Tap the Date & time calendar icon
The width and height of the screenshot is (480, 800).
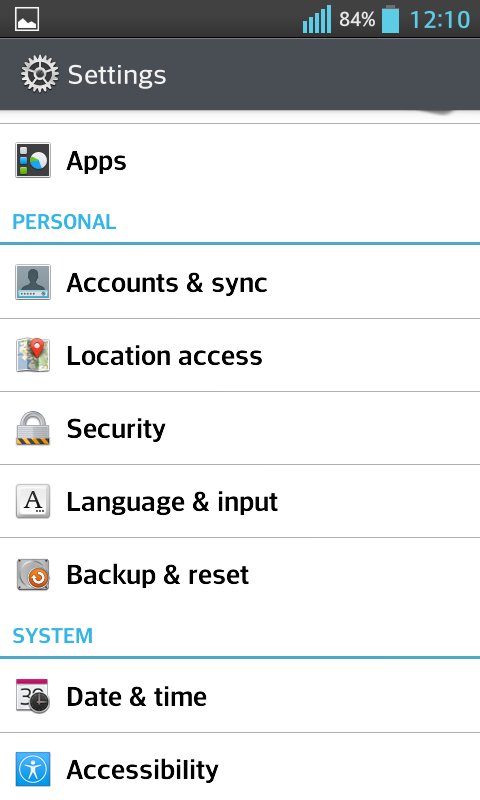pos(33,696)
